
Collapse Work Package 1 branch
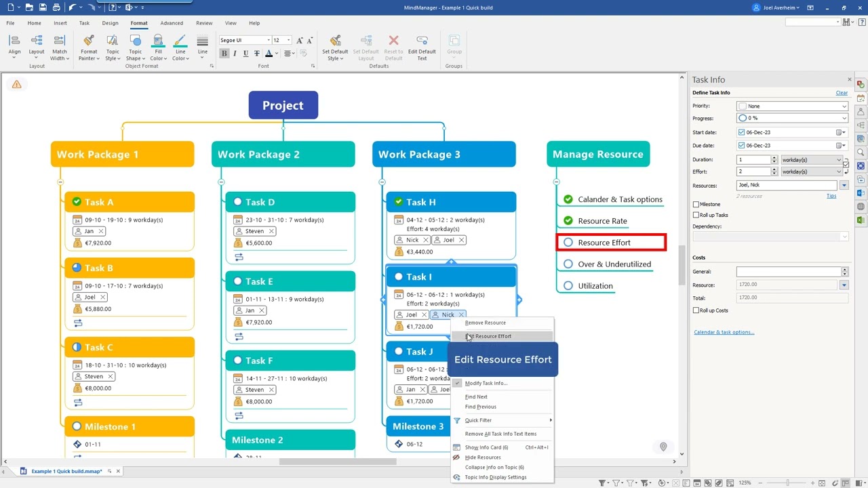tap(60, 182)
